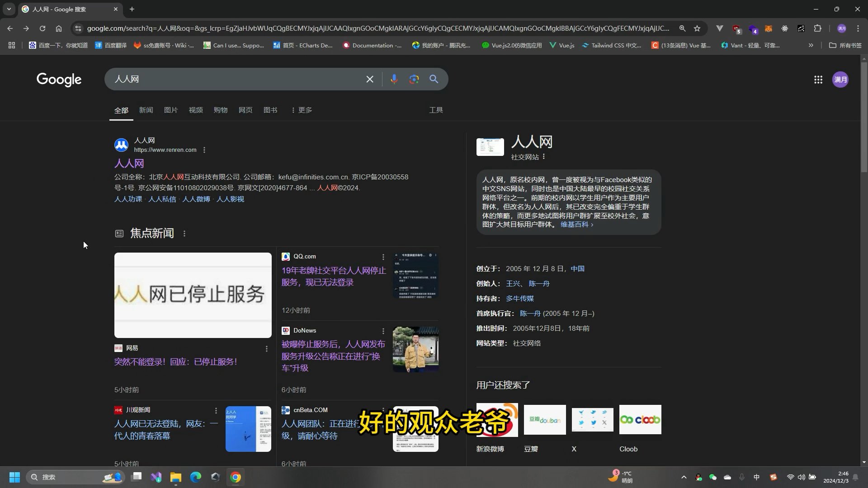
Task: Click the page vertical scrollbar thumb
Action: 864,117
